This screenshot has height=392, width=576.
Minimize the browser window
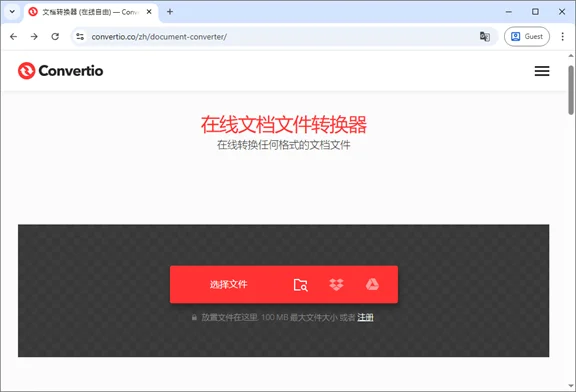click(509, 12)
